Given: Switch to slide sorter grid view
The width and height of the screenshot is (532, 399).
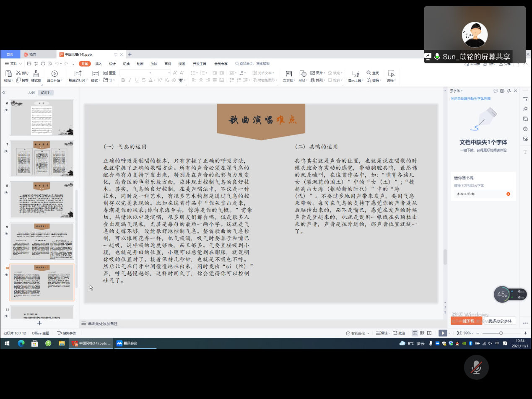Looking at the screenshot, I should coord(422,333).
